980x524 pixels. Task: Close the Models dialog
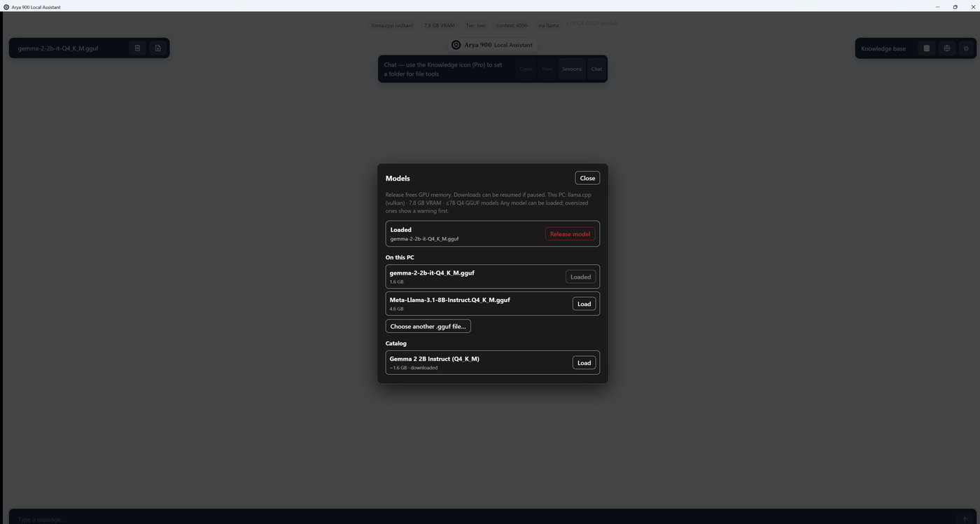587,178
